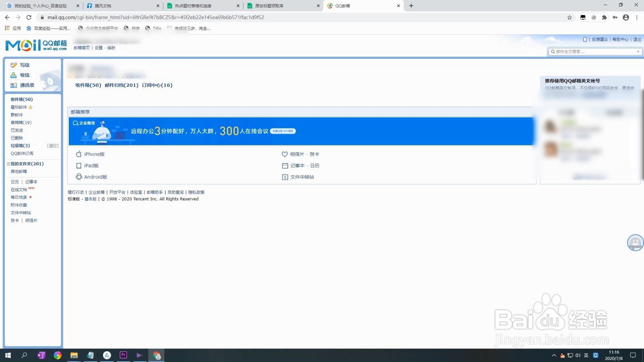Image resolution: width=644 pixels, height=362 pixels.
Task: Open the Chrome extensions puzzle icon
Action: click(x=604, y=17)
